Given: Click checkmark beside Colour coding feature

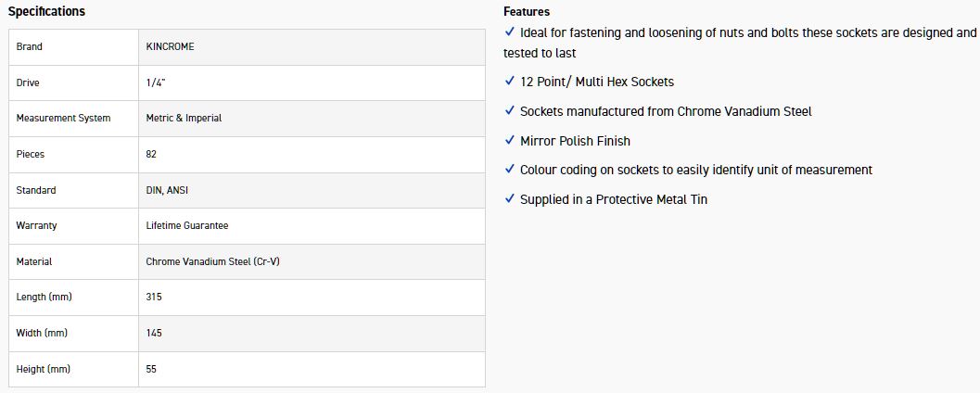Looking at the screenshot, I should tap(510, 170).
